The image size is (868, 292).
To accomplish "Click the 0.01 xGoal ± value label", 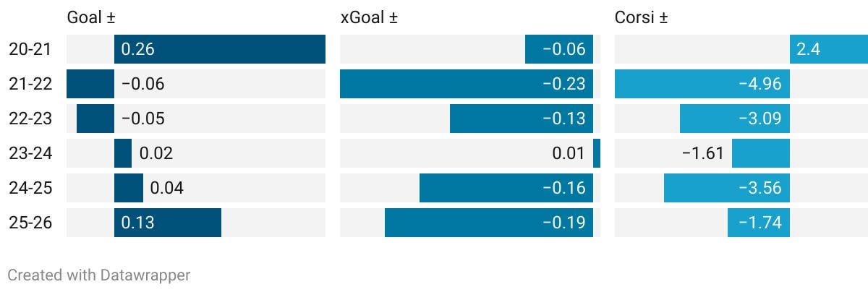I will coord(568,153).
